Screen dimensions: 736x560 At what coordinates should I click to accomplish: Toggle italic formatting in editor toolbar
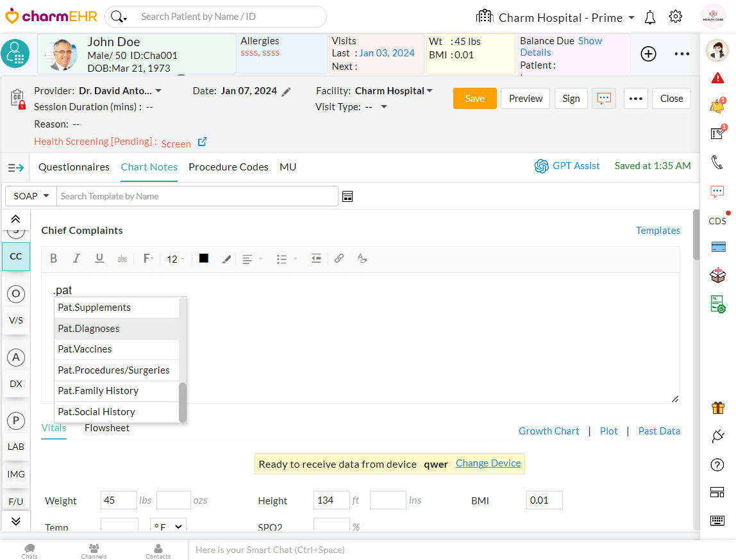[76, 259]
